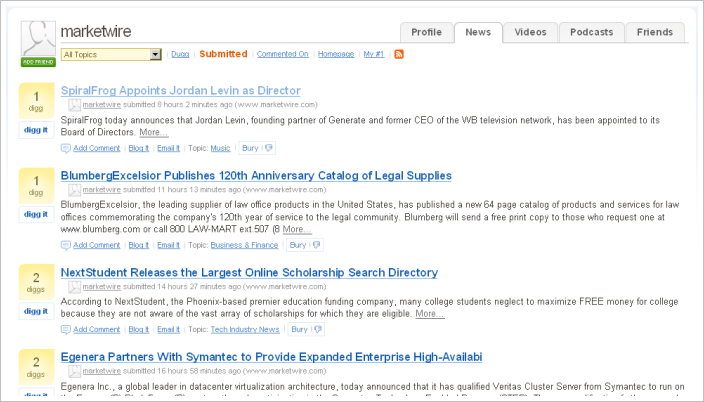The image size is (704, 402).
Task: Bury the NextStudent story
Action: pos(299,330)
